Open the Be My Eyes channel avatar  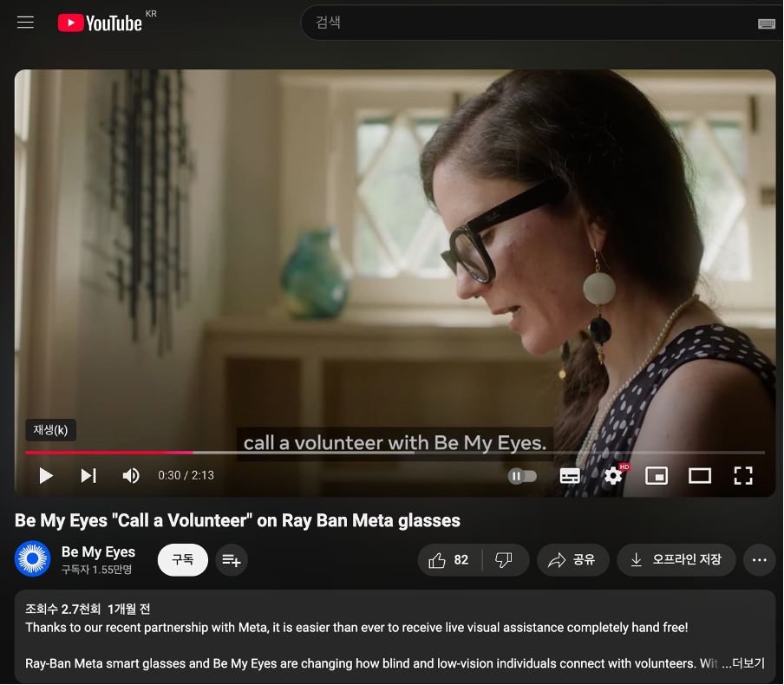32,558
